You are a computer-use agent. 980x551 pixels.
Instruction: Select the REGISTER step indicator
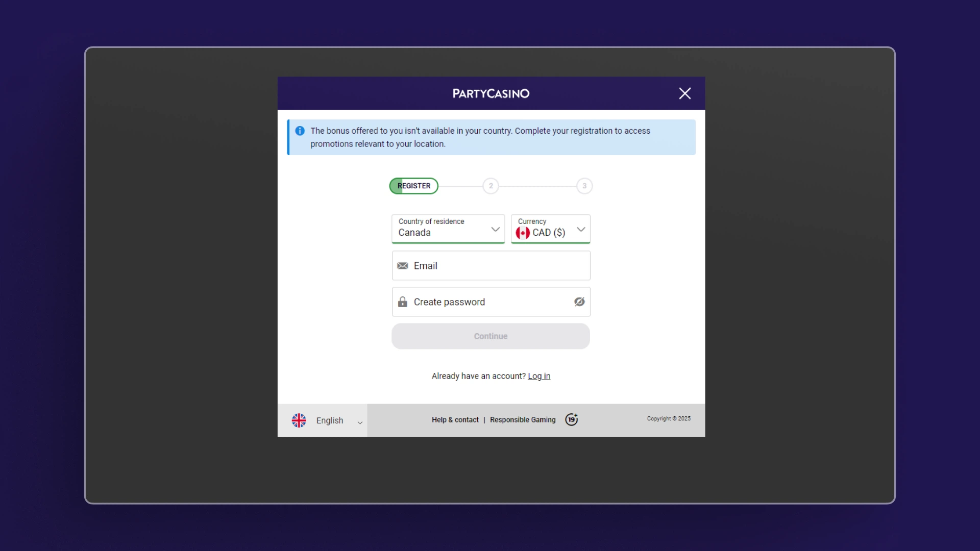tap(414, 186)
